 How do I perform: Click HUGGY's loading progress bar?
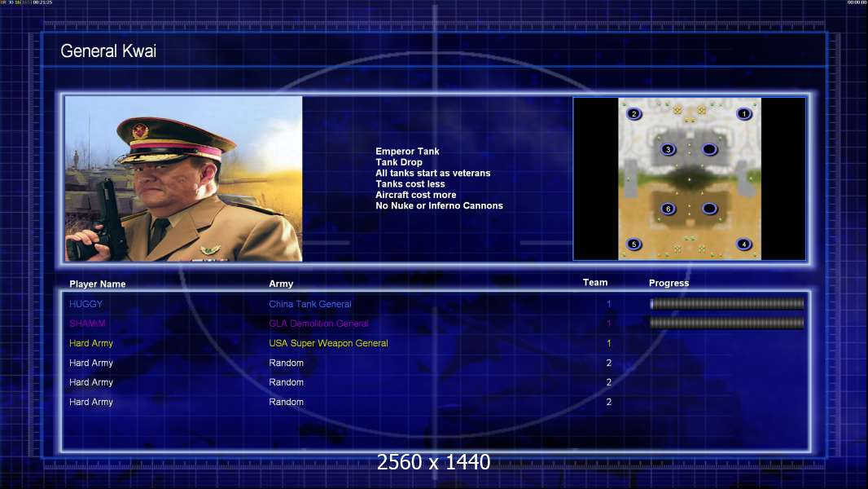pos(727,303)
